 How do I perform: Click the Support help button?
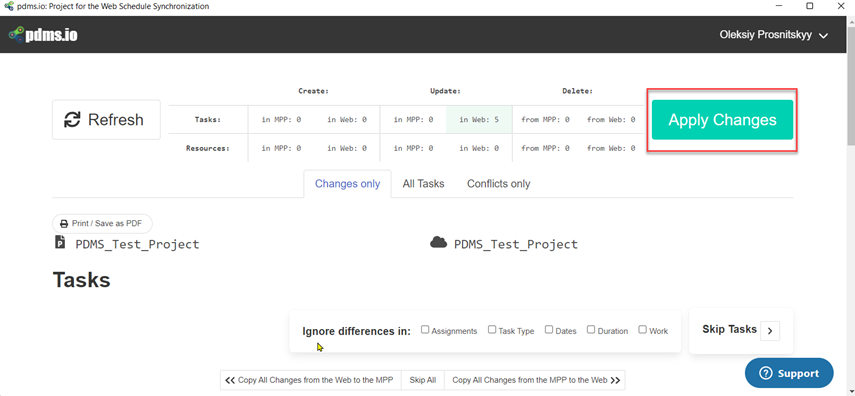789,373
